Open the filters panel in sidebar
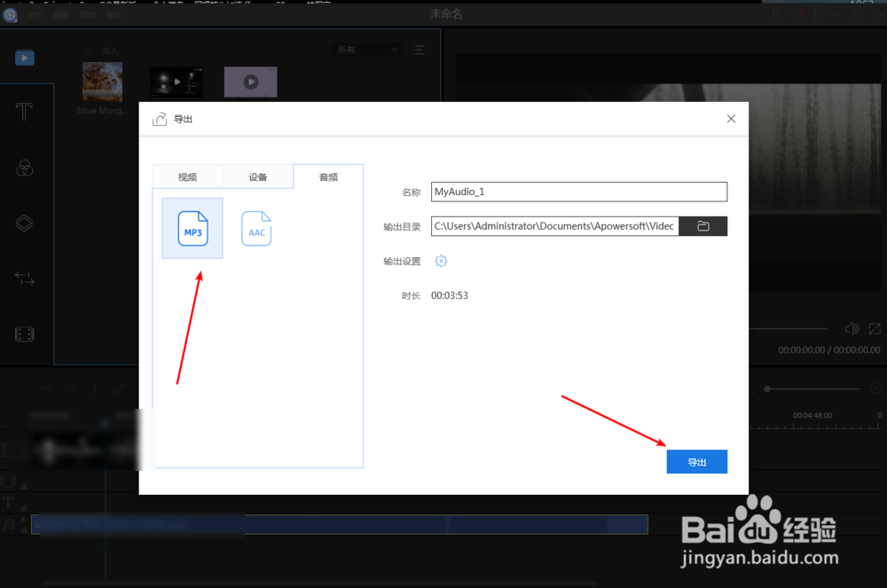The height and width of the screenshot is (588, 887). tap(24, 168)
